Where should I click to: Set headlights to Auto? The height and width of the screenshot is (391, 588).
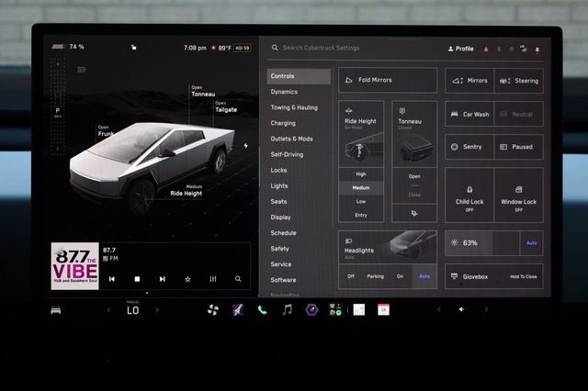(424, 276)
